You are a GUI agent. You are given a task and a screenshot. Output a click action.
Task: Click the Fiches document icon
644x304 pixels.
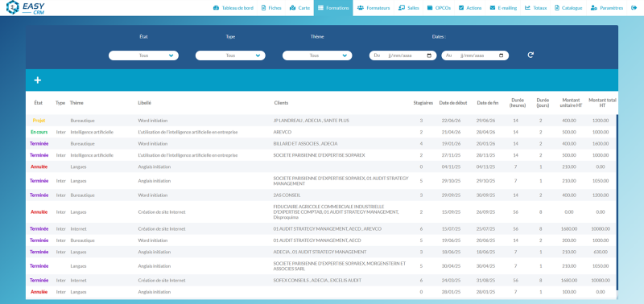264,8
